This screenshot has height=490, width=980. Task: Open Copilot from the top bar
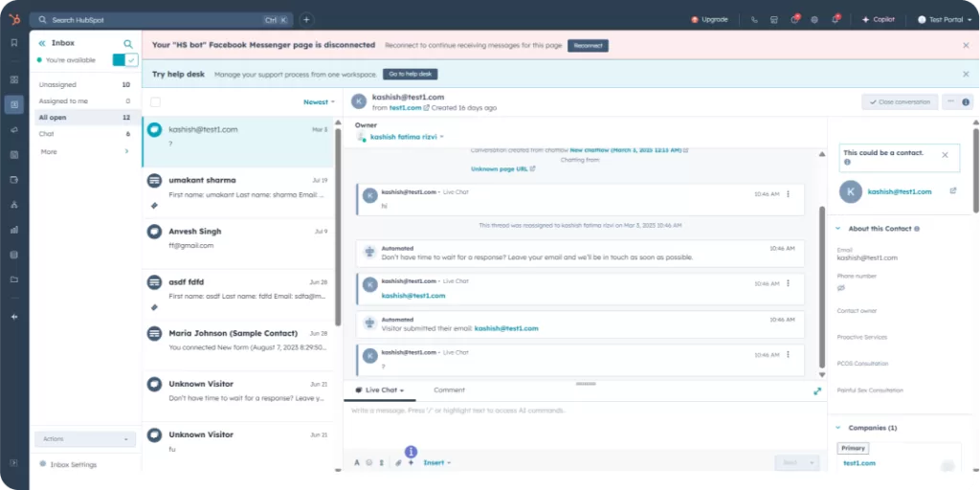(879, 19)
